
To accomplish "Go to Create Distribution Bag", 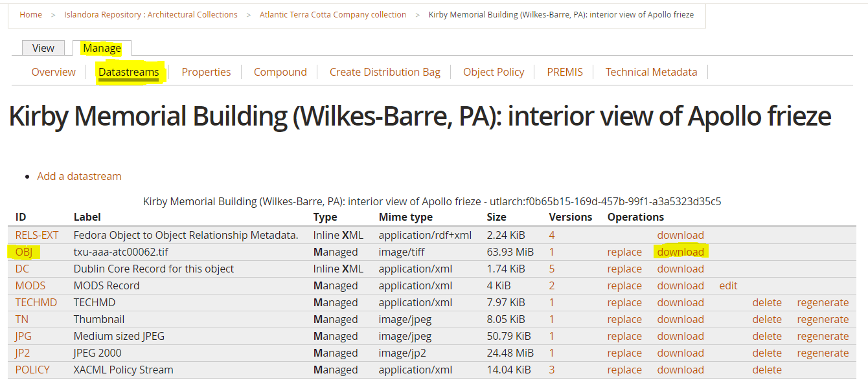I will tap(385, 72).
